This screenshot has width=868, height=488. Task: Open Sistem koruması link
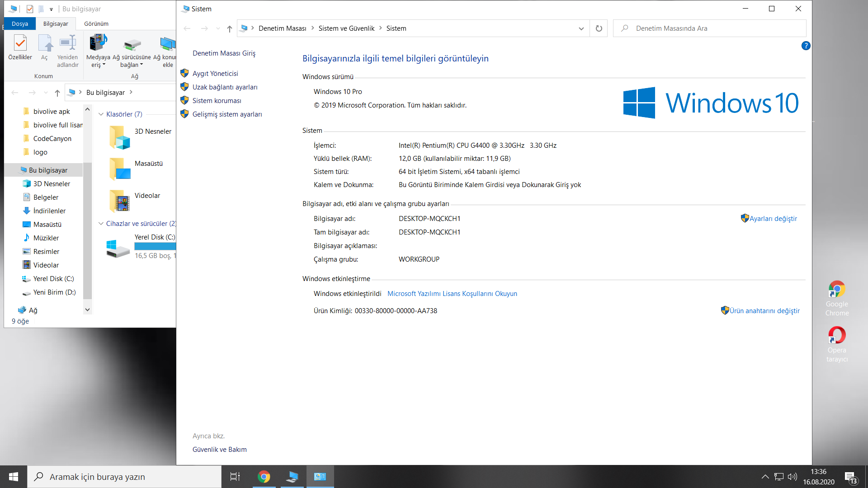pyautogui.click(x=217, y=101)
